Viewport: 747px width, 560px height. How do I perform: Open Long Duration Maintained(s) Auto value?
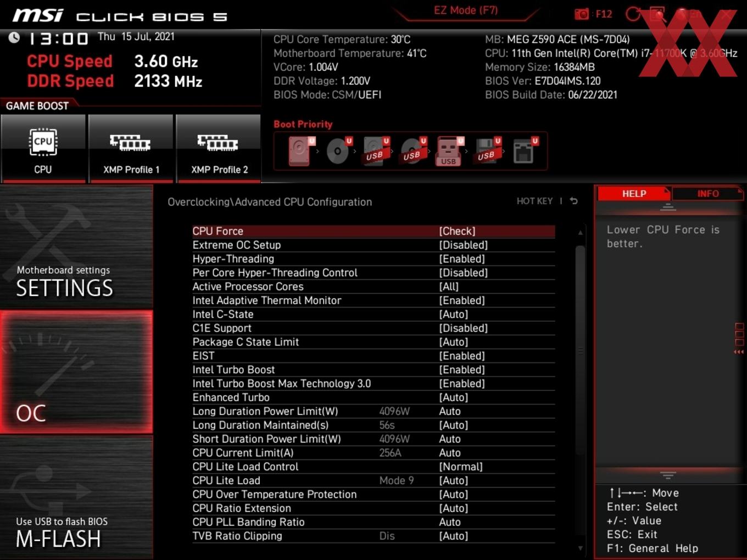pos(454,425)
